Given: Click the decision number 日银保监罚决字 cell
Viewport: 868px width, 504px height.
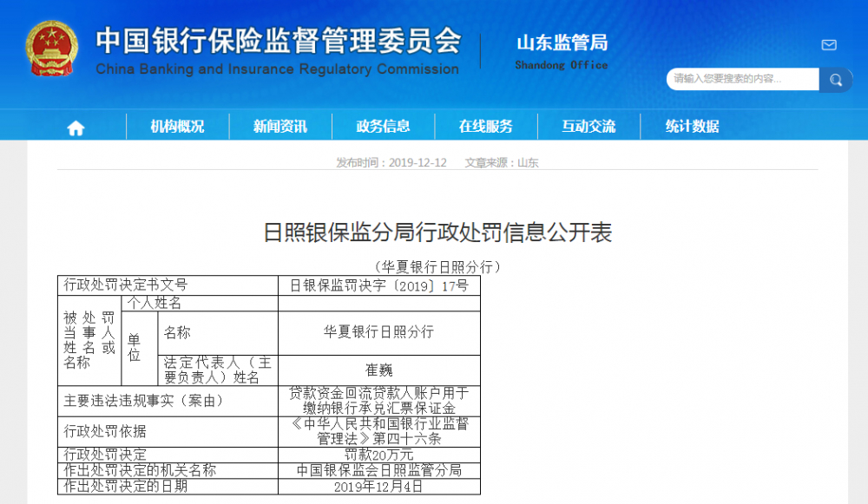Looking at the screenshot, I should pos(378,285).
